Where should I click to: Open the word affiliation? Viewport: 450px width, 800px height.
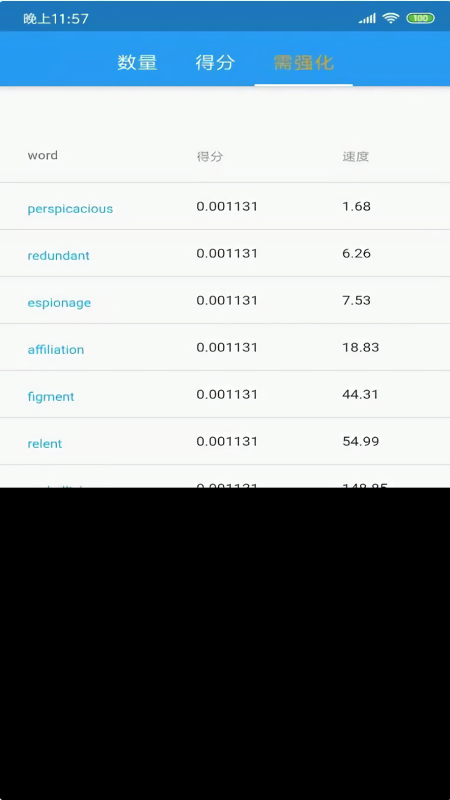tap(56, 349)
